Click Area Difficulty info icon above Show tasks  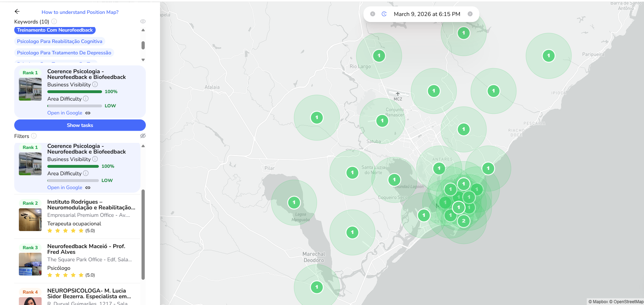[86, 99]
